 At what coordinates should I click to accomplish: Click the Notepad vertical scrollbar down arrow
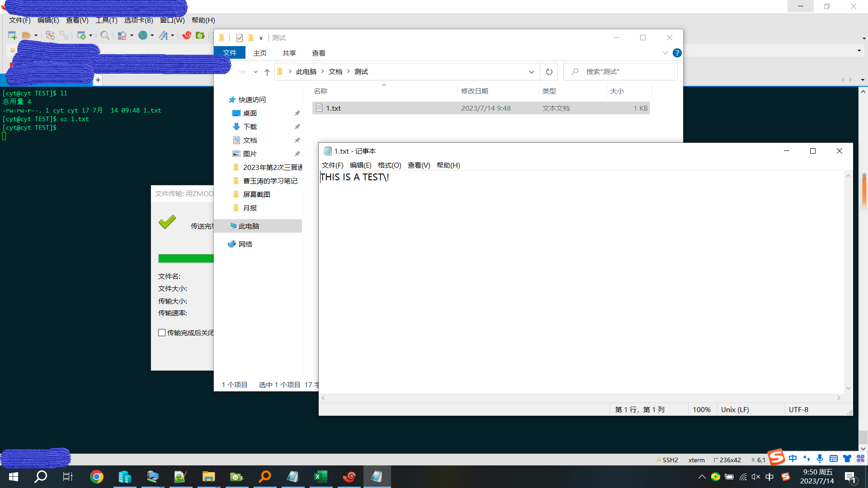[848, 389]
